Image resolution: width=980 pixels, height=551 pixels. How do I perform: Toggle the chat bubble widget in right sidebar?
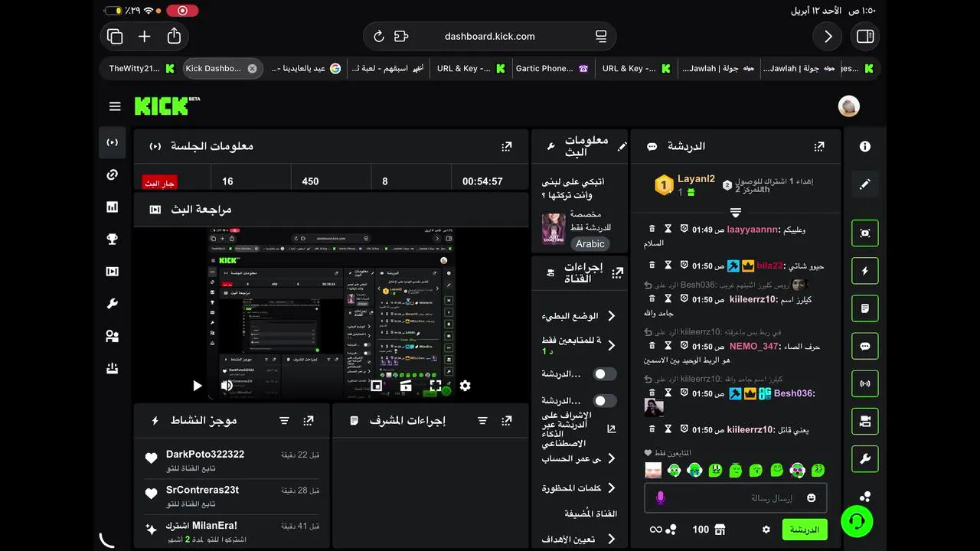coord(865,346)
